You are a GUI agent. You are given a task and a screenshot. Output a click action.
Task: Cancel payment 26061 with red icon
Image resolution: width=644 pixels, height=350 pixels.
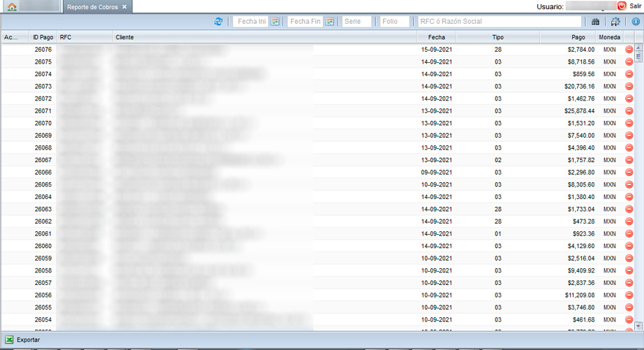(x=629, y=233)
